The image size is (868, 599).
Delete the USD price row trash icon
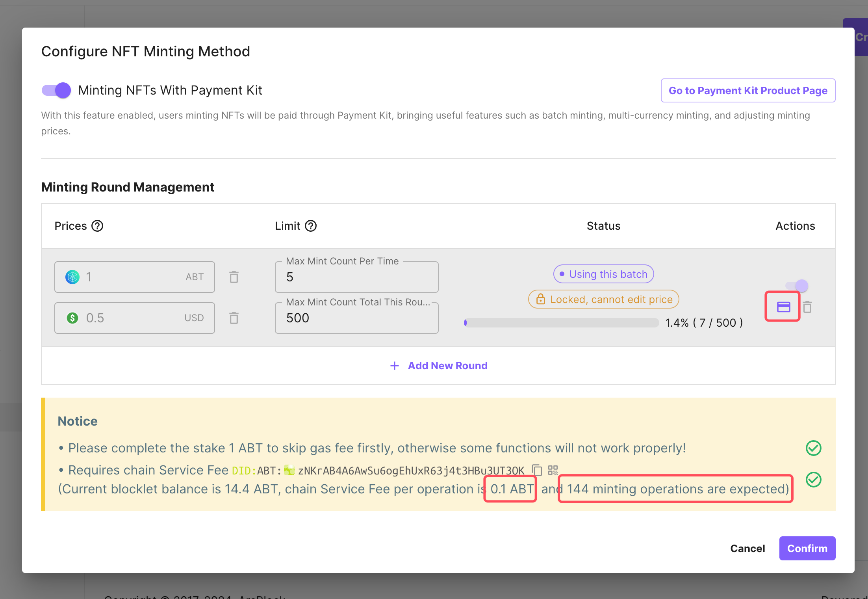(234, 318)
